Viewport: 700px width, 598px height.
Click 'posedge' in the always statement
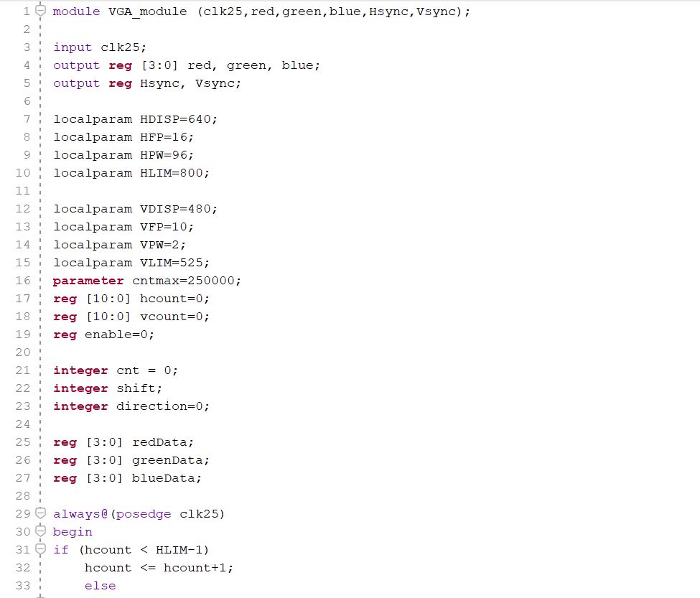[144, 514]
